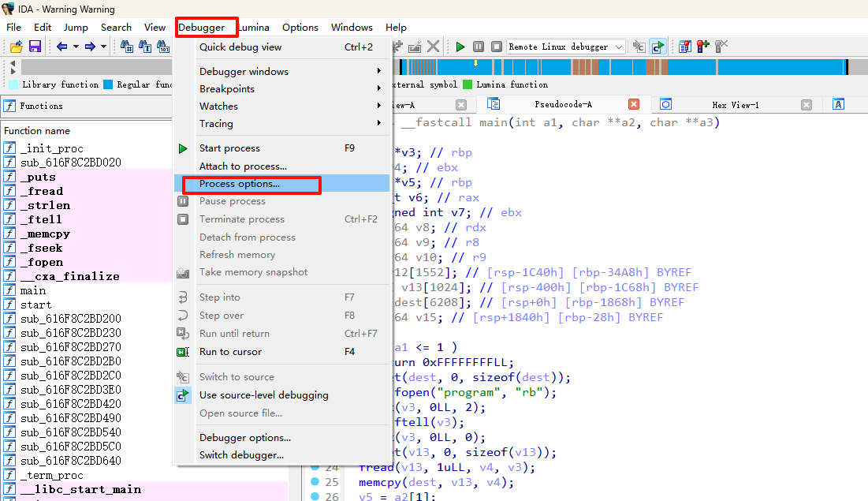Expand the forward history dropdown arrow
Image resolution: width=868 pixels, height=501 pixels.
(103, 47)
